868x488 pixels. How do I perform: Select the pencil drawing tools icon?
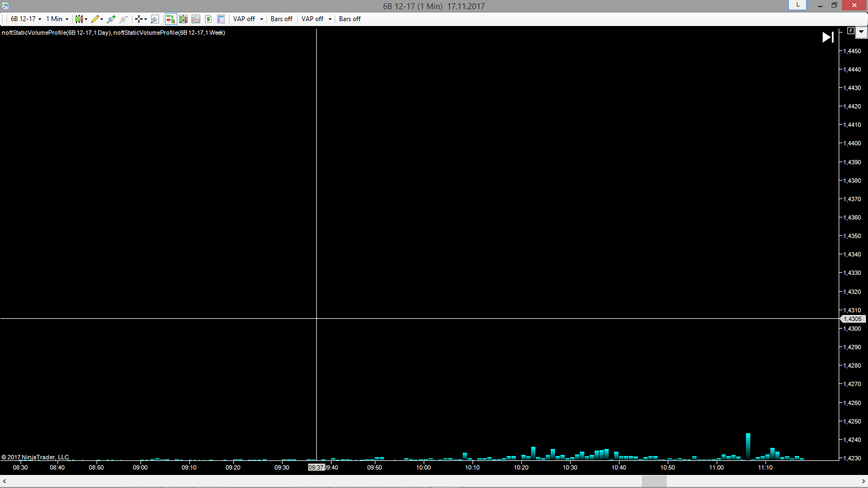point(96,19)
